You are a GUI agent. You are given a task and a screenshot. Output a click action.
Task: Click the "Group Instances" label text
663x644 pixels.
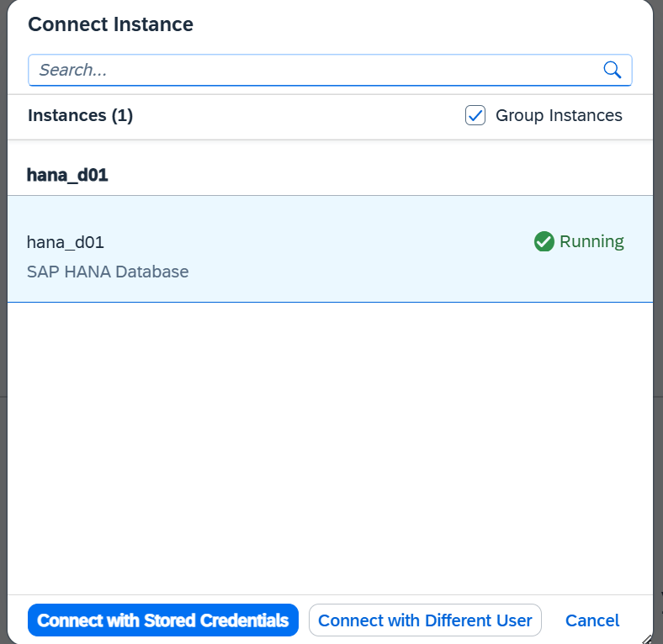(559, 115)
